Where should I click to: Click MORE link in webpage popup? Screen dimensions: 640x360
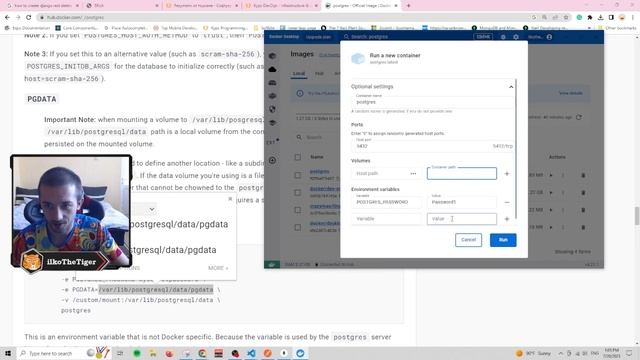[x=218, y=268]
